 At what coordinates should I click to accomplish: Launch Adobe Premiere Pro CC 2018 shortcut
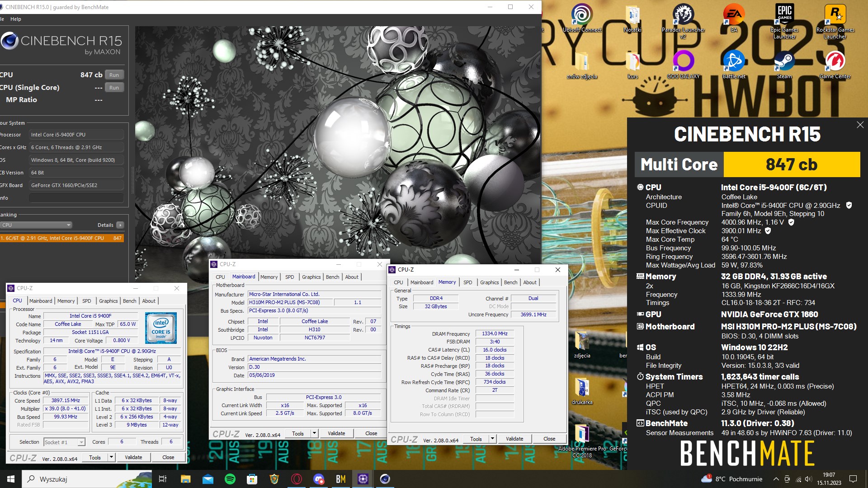pyautogui.click(x=582, y=441)
